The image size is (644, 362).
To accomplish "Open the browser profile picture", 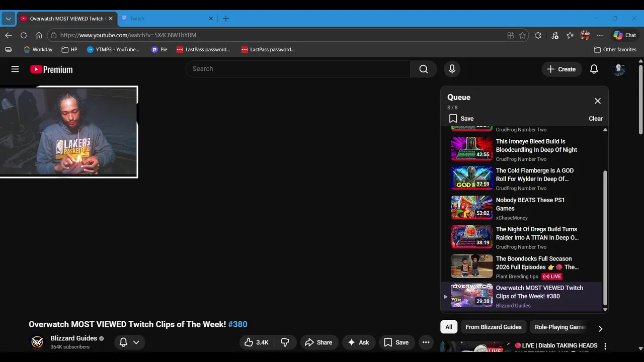I will click(x=585, y=35).
